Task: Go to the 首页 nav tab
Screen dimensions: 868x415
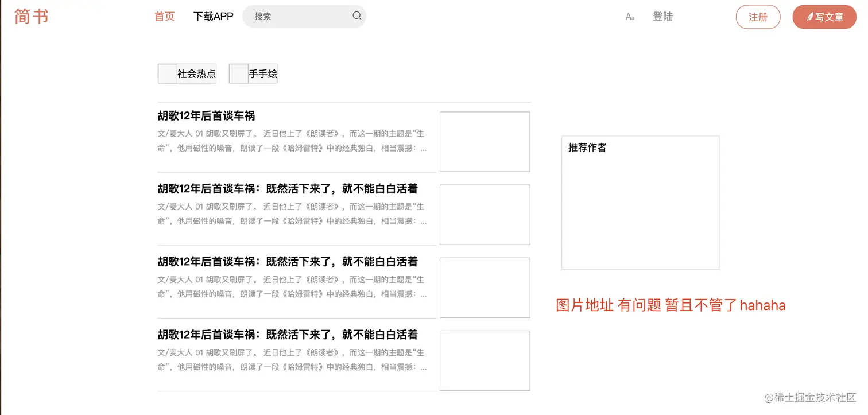Action: (x=165, y=17)
